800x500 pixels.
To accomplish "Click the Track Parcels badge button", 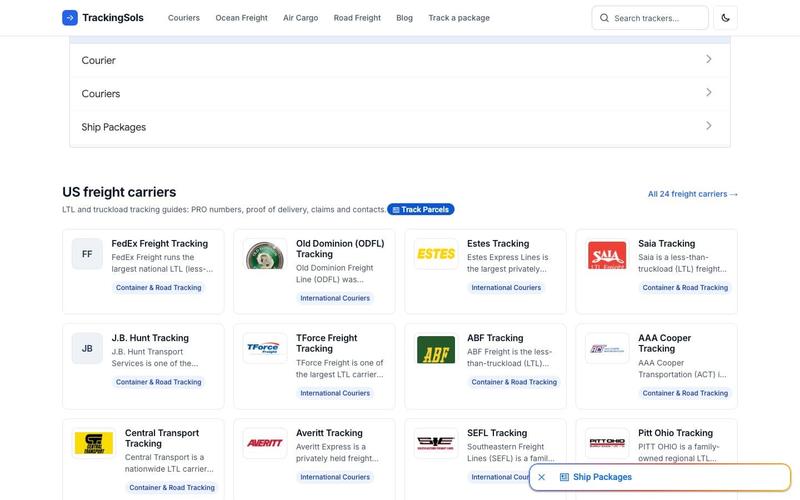I will (x=420, y=209).
